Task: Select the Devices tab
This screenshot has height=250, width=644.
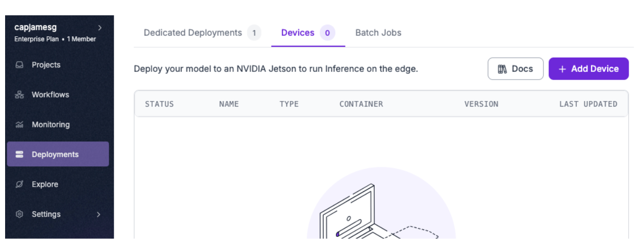Action: (x=298, y=33)
